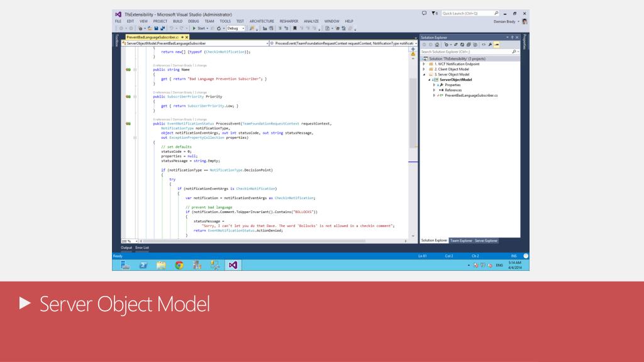The image size is (644, 362).
Task: Expand the 1. WCF Notification Endpoint folder
Action: pos(424,64)
